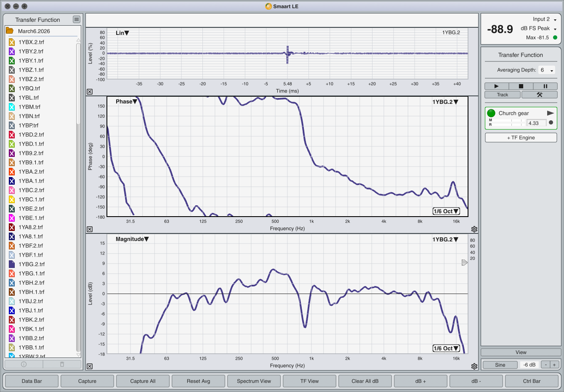
Task: Click the -6 dB generator level field
Action: 529,365
